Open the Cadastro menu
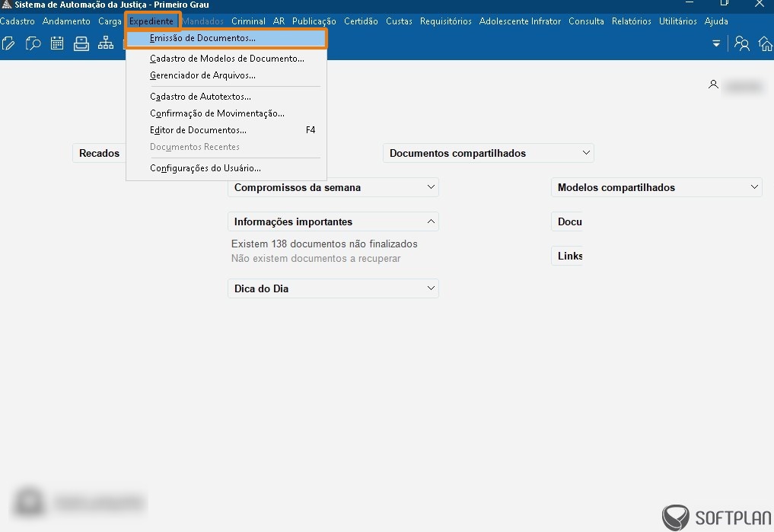 coord(18,21)
